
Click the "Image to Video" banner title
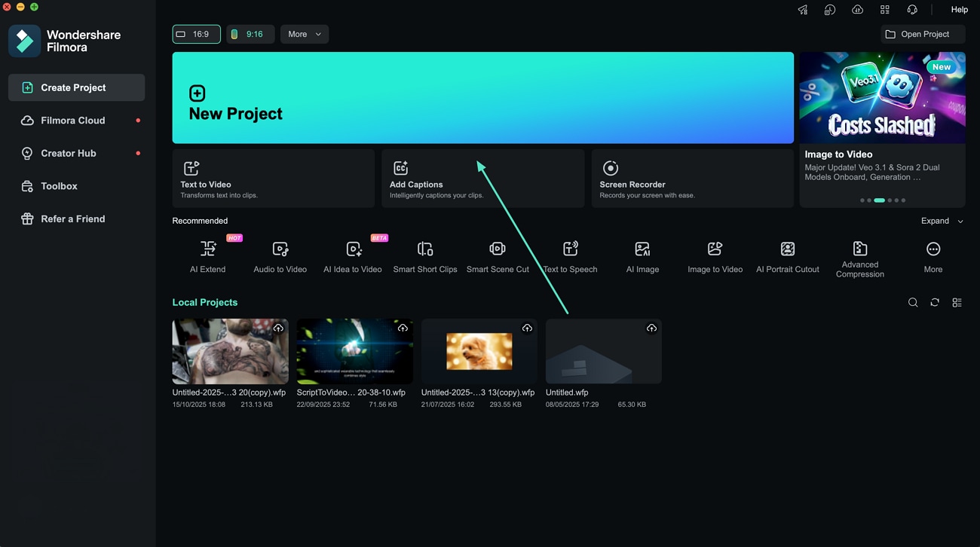click(x=838, y=154)
